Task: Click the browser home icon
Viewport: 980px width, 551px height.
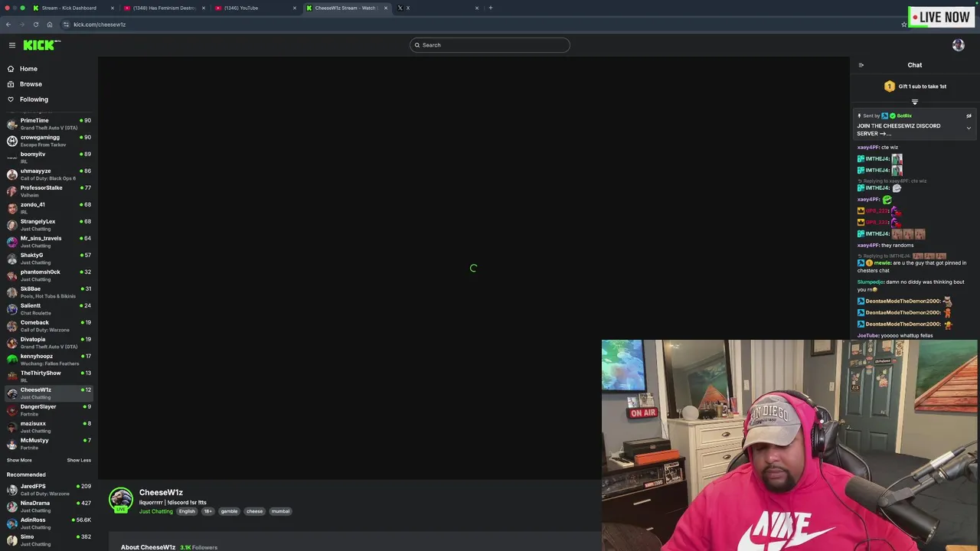Action: 50,24
